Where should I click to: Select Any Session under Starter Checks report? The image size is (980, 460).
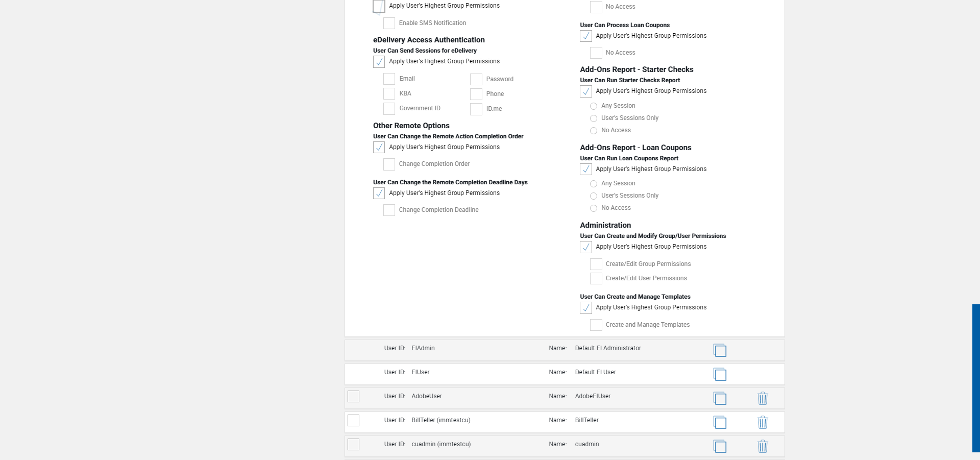(x=594, y=106)
